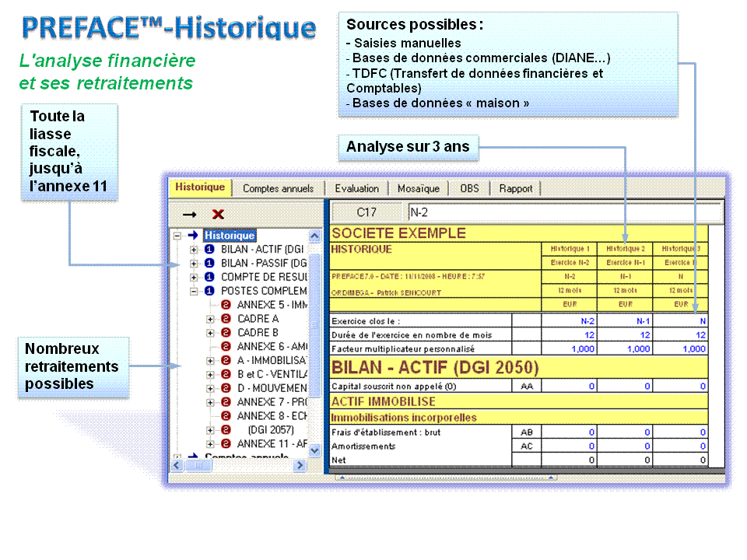Click the blue level-1 icon of BILAN - PASSIF
The width and height of the screenshot is (747, 560).
[209, 263]
